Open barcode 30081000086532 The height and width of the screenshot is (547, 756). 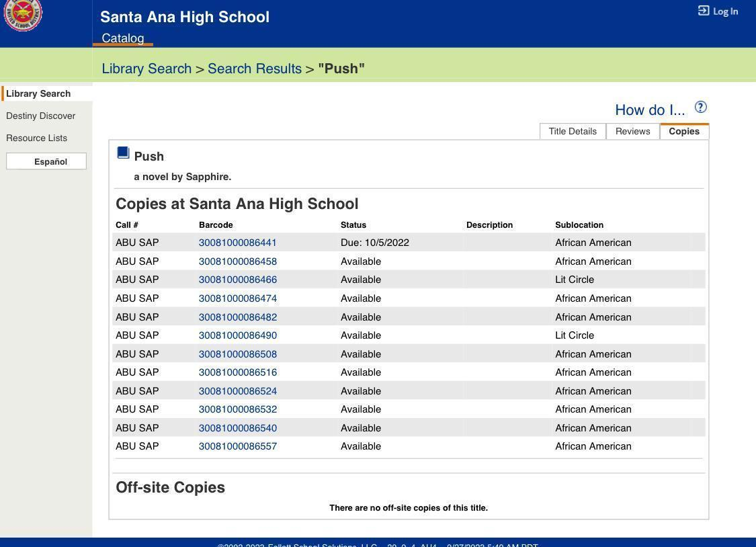pos(238,409)
